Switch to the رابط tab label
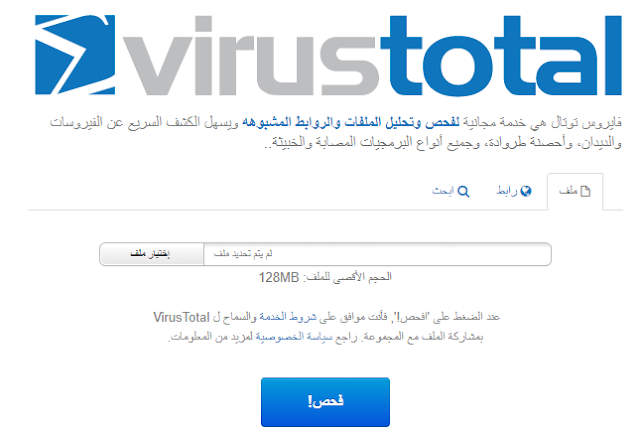The height and width of the screenshot is (432, 640). [x=507, y=191]
